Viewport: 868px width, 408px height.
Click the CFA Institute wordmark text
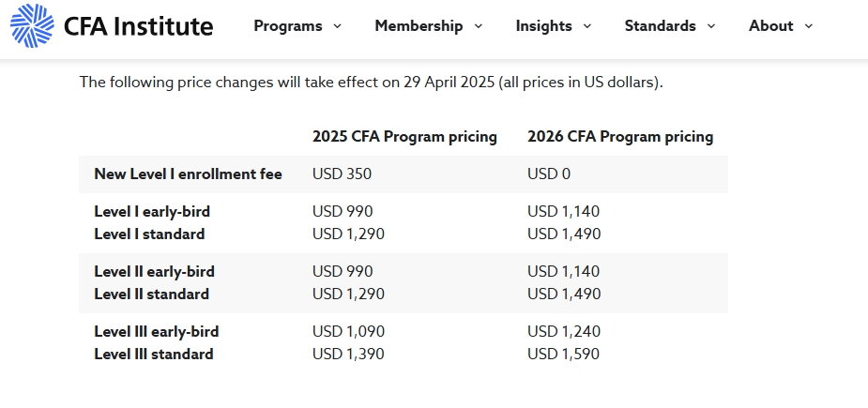pyautogui.click(x=138, y=26)
